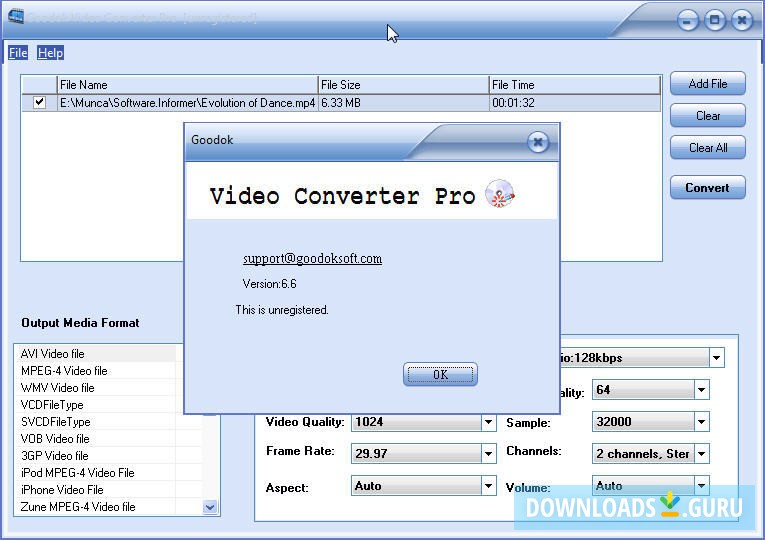Click the File Name column header
Image resolution: width=765 pixels, height=540 pixels.
click(188, 85)
